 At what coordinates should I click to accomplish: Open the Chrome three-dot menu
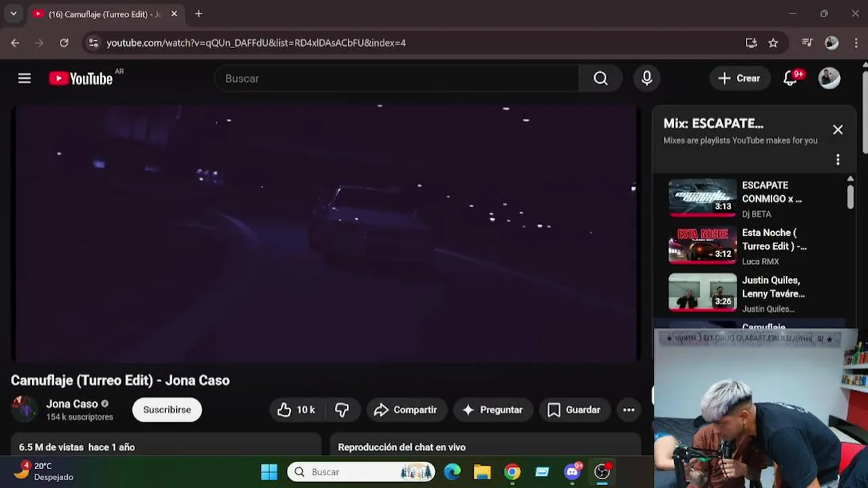856,43
